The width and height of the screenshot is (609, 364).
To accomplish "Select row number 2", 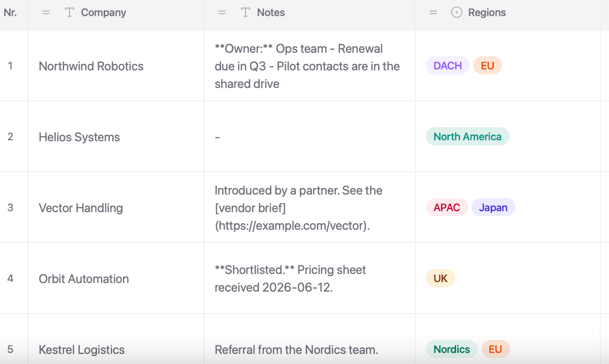I will pyautogui.click(x=11, y=137).
